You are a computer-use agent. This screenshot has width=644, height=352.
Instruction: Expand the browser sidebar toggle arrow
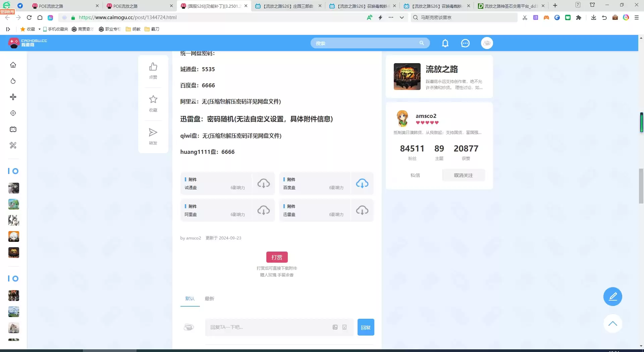(8, 29)
